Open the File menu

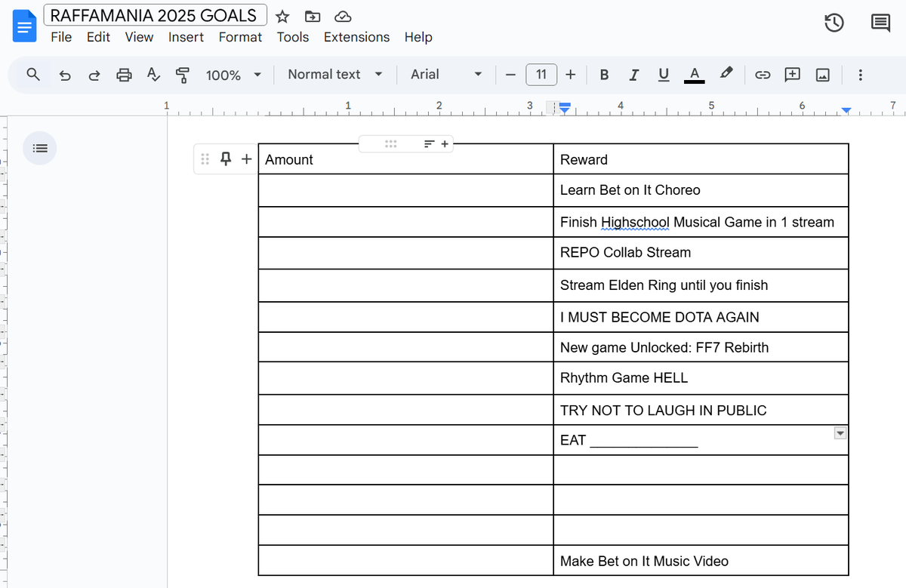tap(61, 37)
